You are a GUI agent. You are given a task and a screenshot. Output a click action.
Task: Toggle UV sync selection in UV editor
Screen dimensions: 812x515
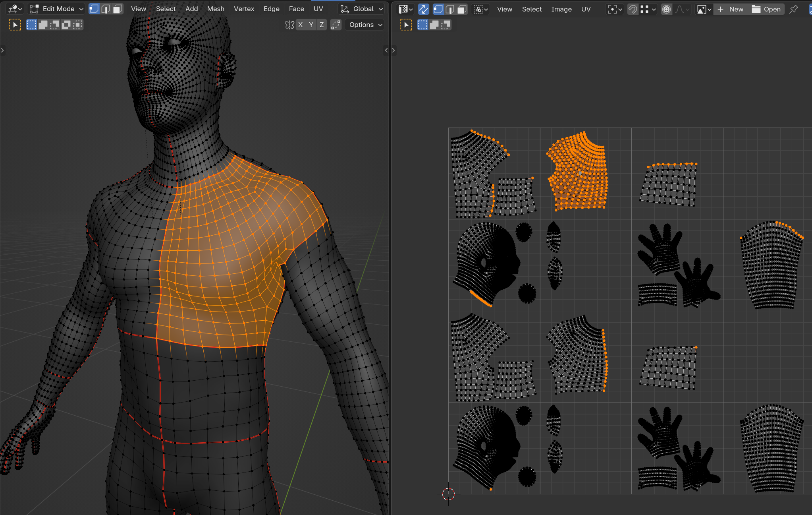coord(424,9)
